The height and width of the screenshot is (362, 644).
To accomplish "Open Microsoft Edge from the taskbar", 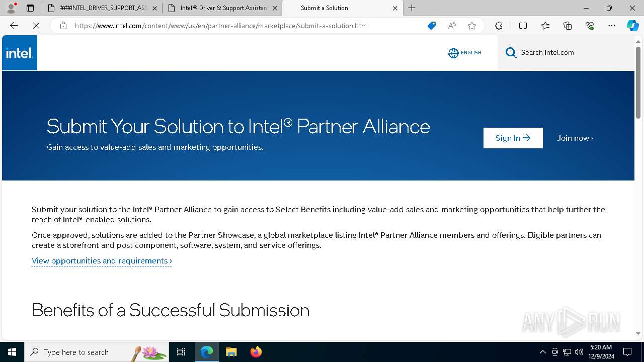I will 207,352.
